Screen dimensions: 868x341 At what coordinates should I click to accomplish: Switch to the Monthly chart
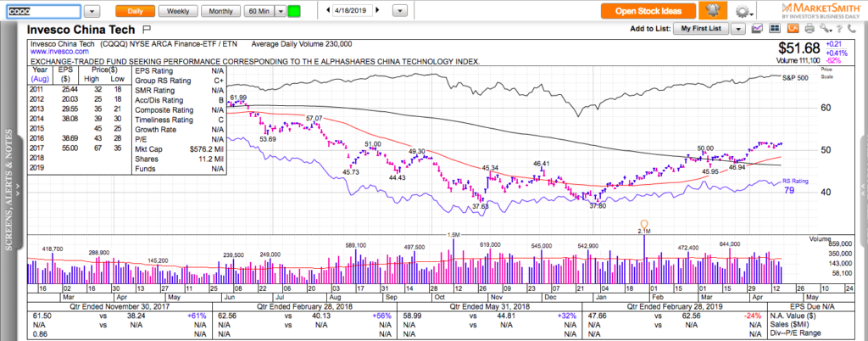[x=221, y=10]
